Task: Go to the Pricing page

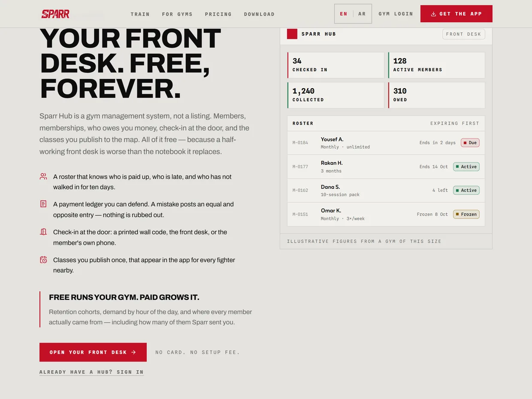Action: click(x=218, y=14)
